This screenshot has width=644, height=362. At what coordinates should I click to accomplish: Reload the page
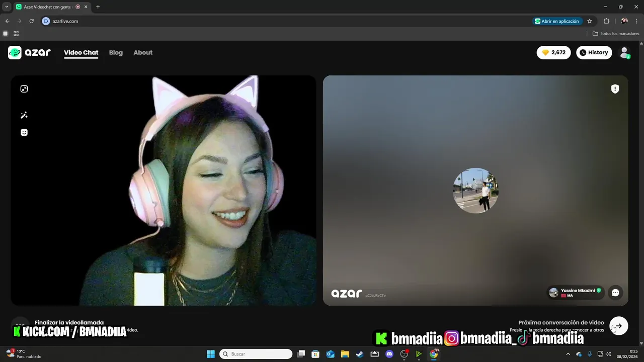(x=31, y=21)
